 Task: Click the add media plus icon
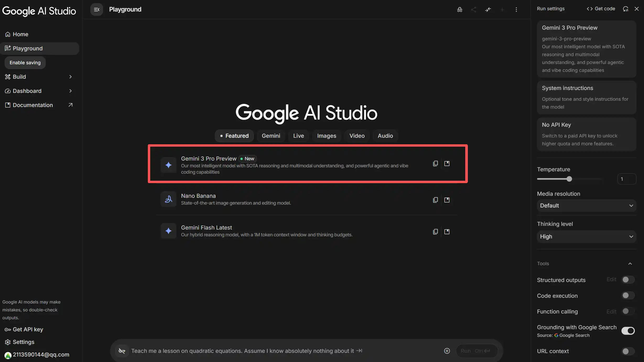coord(447,351)
